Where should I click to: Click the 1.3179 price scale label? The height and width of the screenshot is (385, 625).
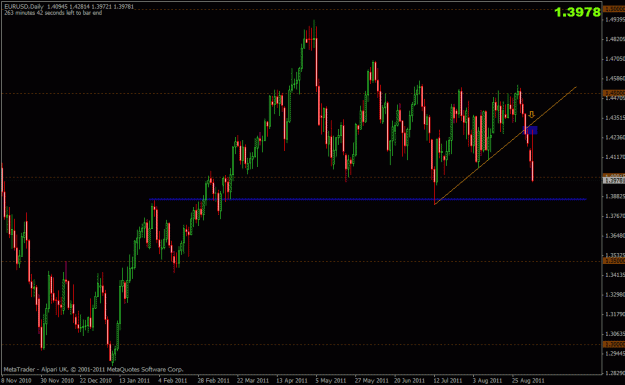[x=615, y=314]
